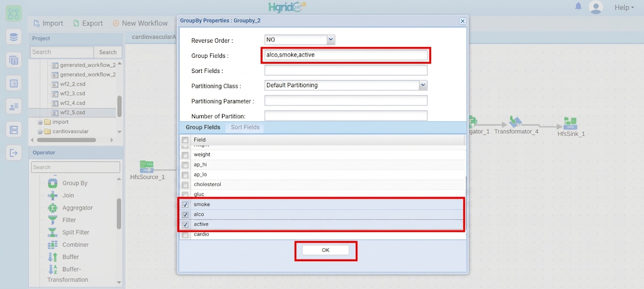Viewport: 644px width, 289px height.
Task: Check the gluc field checkbox
Action: (186, 194)
